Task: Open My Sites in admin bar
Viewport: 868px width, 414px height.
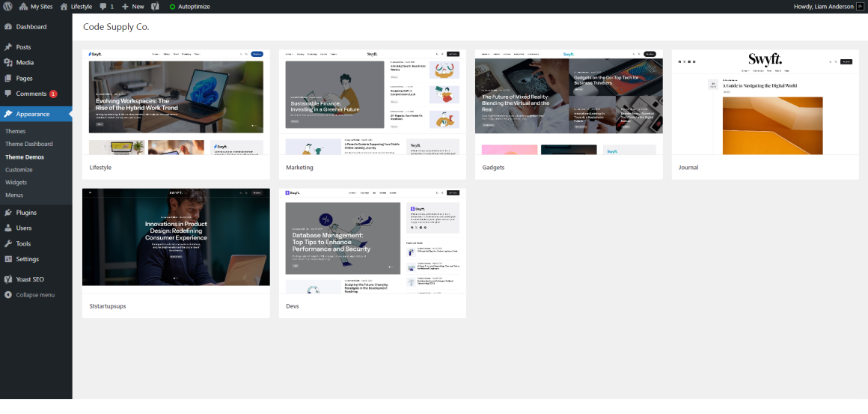Action: click(x=36, y=7)
